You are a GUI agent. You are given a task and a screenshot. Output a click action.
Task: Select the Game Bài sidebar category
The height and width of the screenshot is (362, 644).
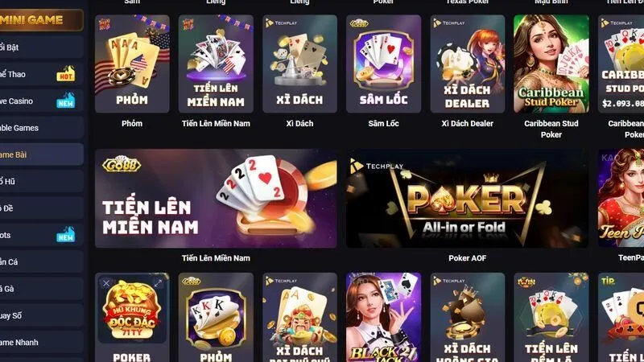click(x=42, y=154)
